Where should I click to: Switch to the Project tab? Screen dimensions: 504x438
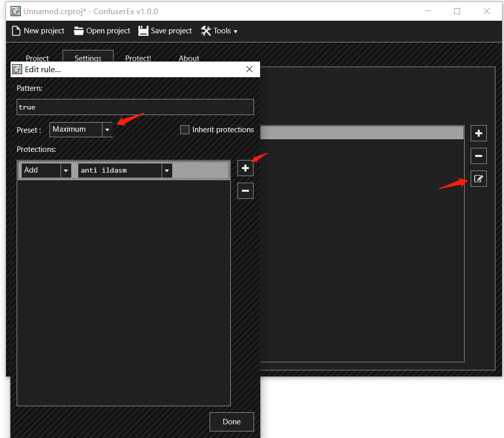click(37, 58)
